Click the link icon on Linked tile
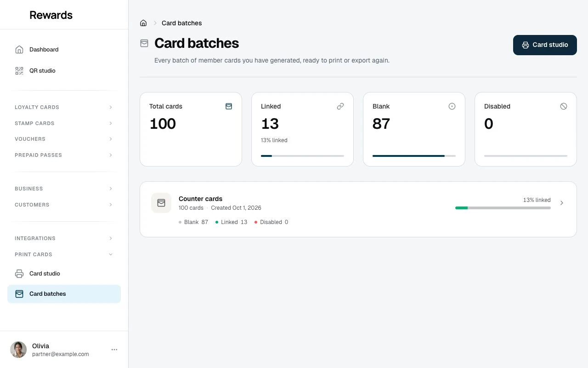The image size is (588, 368). point(340,106)
